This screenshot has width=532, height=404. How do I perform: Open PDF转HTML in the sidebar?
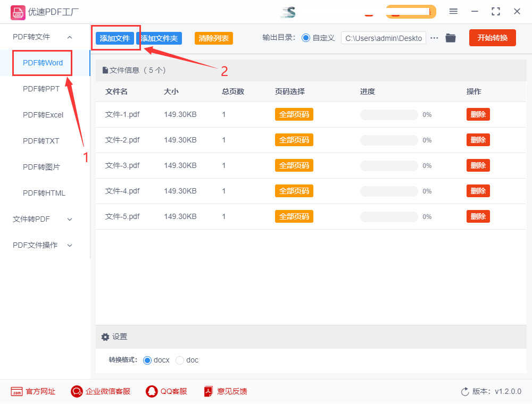[x=44, y=193]
